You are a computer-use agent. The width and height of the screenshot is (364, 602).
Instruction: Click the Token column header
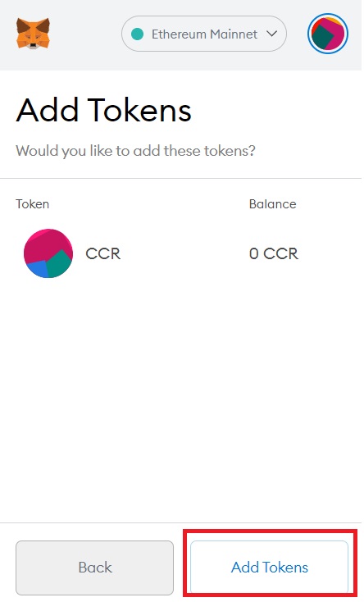[32, 204]
